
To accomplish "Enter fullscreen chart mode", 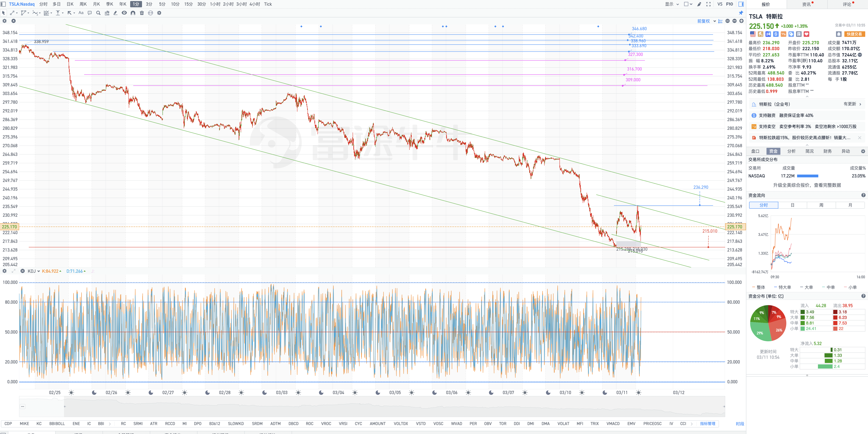I will pos(709,4).
